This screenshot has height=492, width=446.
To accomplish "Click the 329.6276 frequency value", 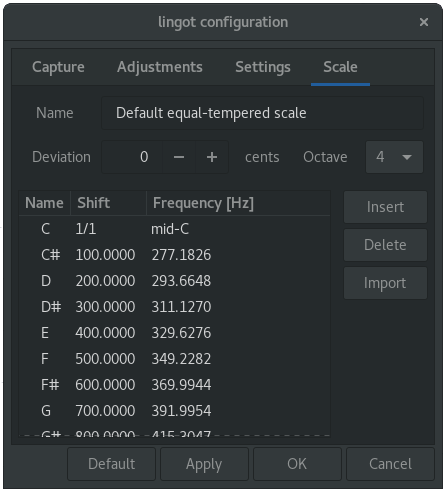I will (x=181, y=333).
